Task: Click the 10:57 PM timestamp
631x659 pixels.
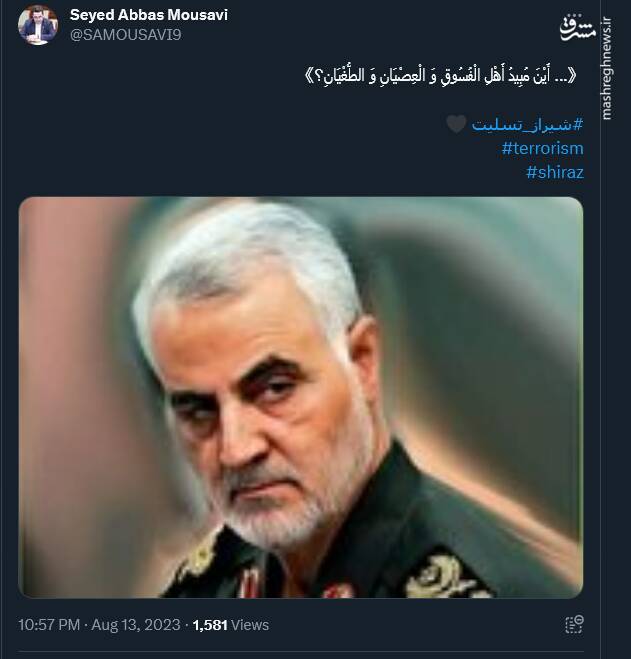Action: pyautogui.click(x=49, y=625)
